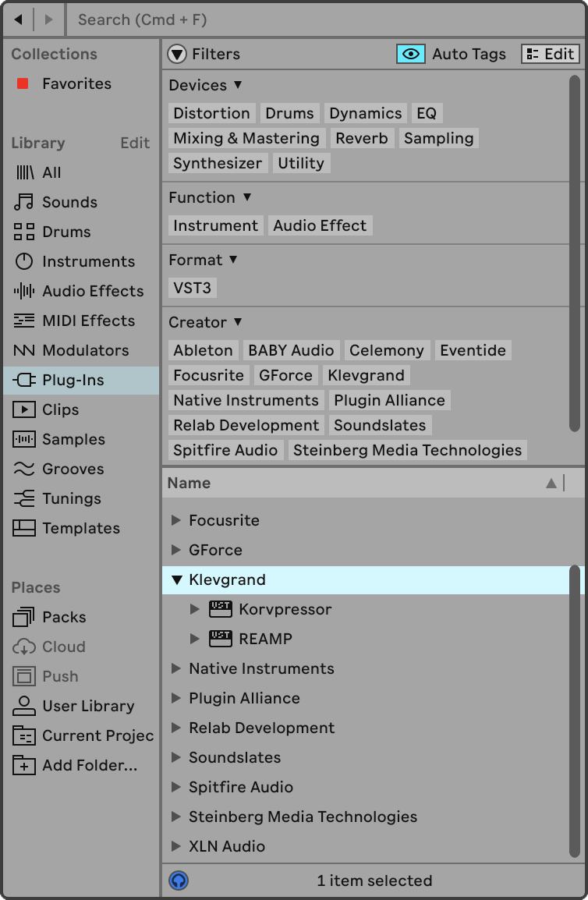This screenshot has width=588, height=900.
Task: Toggle the Spitfire Audio creator tag
Action: [225, 451]
